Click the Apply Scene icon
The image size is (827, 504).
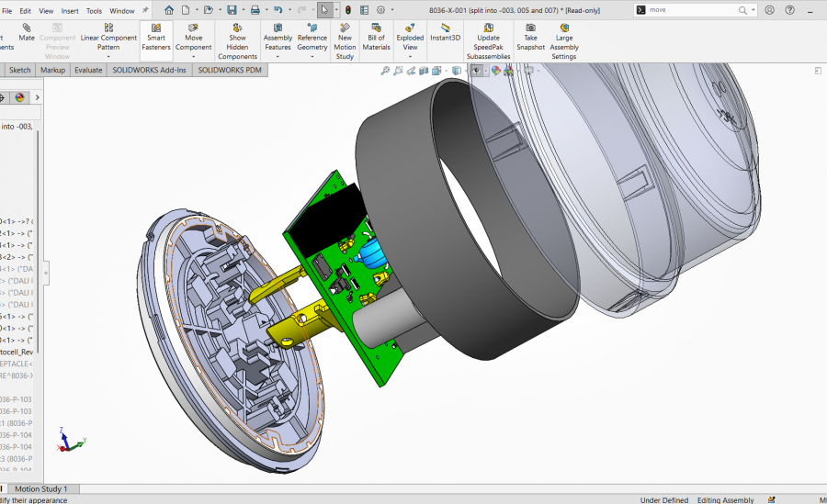[x=508, y=71]
